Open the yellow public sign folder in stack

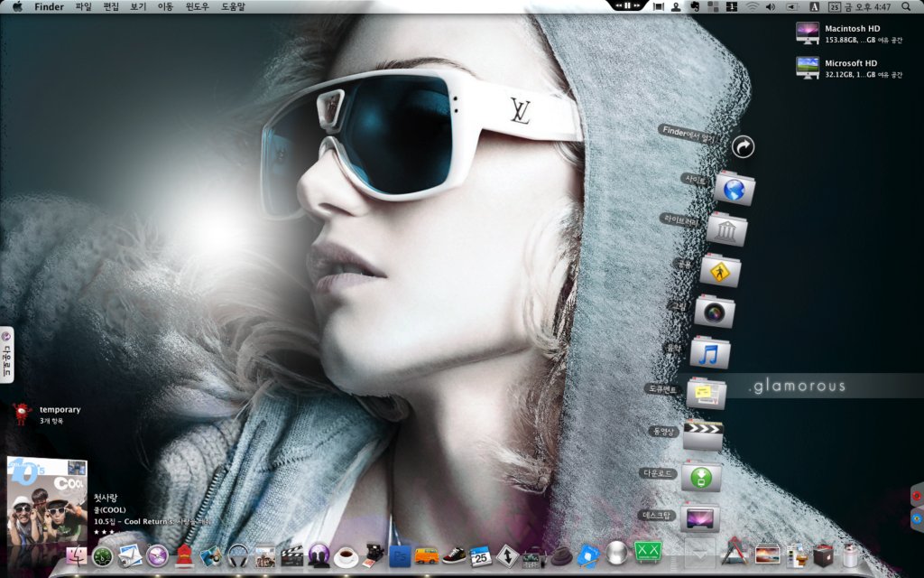[720, 271]
